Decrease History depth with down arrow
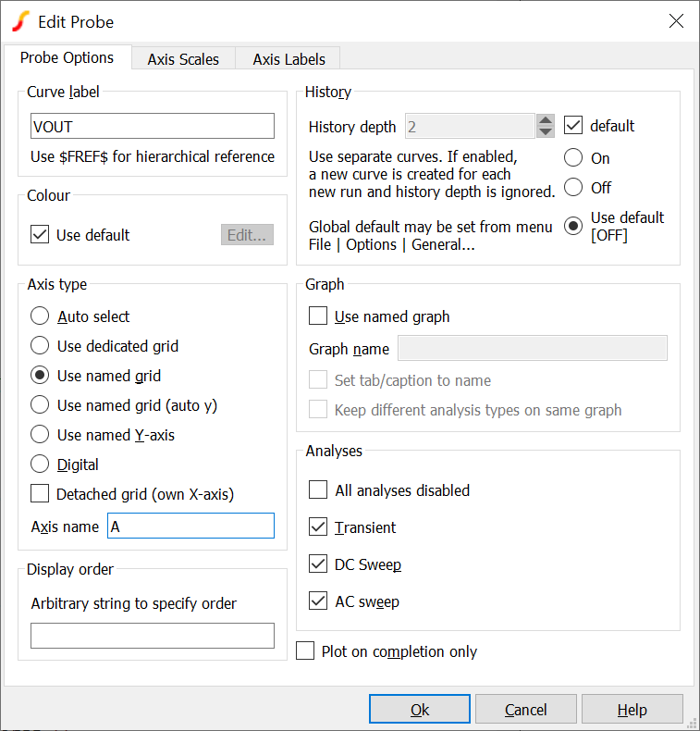Image resolution: width=700 pixels, height=731 pixels. coord(546,132)
